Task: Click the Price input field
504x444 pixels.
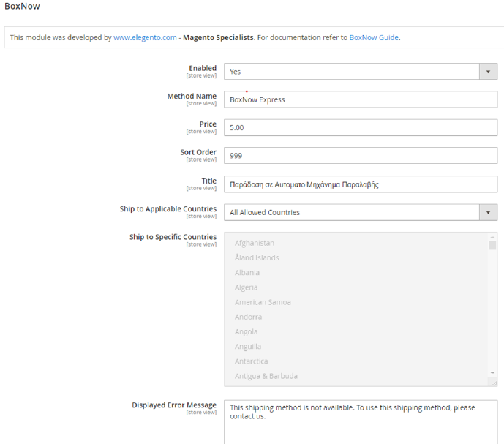Action: click(360, 127)
